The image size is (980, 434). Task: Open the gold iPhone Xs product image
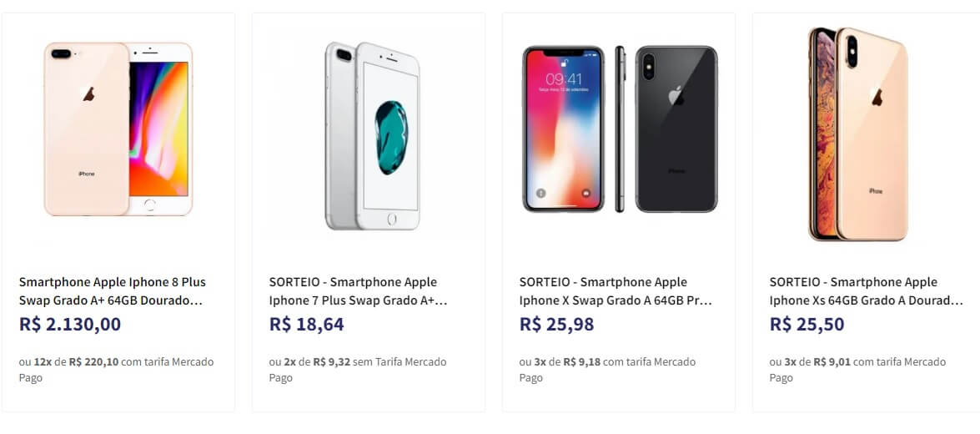[x=857, y=134]
